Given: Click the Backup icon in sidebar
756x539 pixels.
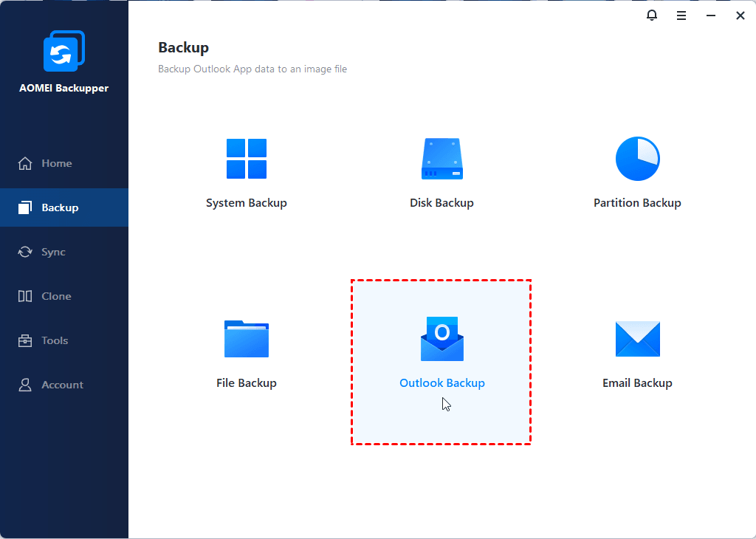Looking at the screenshot, I should tap(25, 207).
